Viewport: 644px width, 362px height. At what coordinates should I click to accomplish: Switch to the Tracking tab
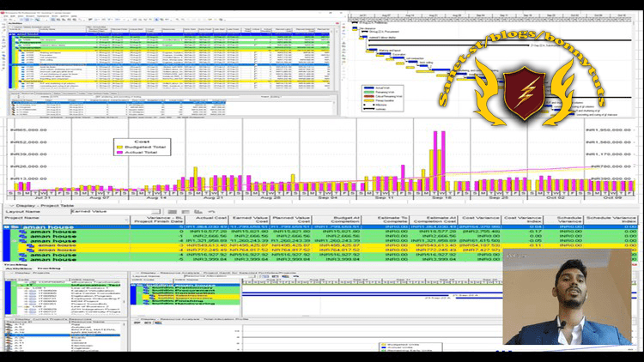click(49, 268)
